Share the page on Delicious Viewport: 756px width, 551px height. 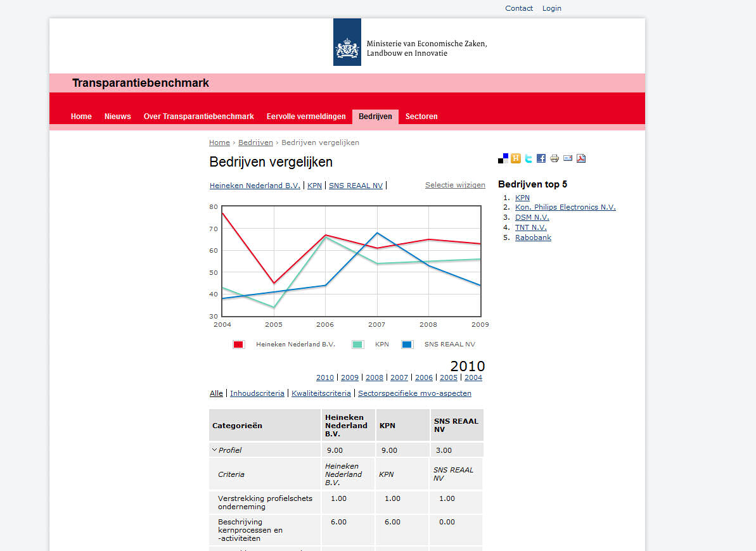pyautogui.click(x=503, y=158)
